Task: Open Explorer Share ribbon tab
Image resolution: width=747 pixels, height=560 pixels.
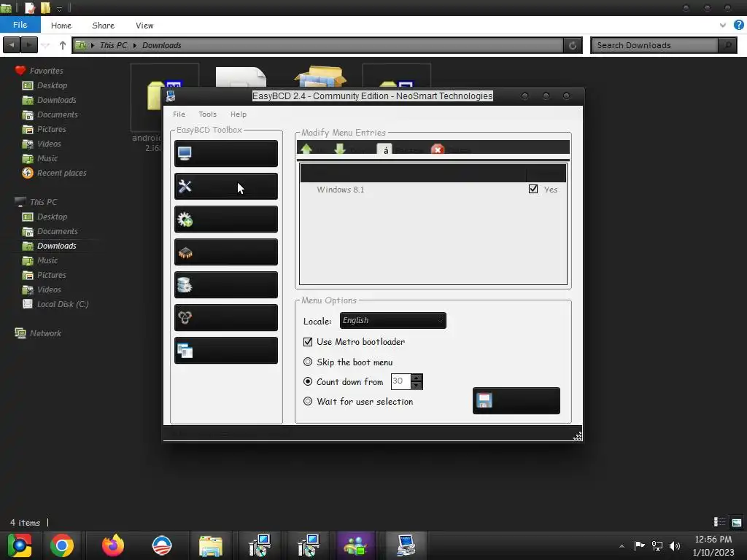Action: (104, 26)
